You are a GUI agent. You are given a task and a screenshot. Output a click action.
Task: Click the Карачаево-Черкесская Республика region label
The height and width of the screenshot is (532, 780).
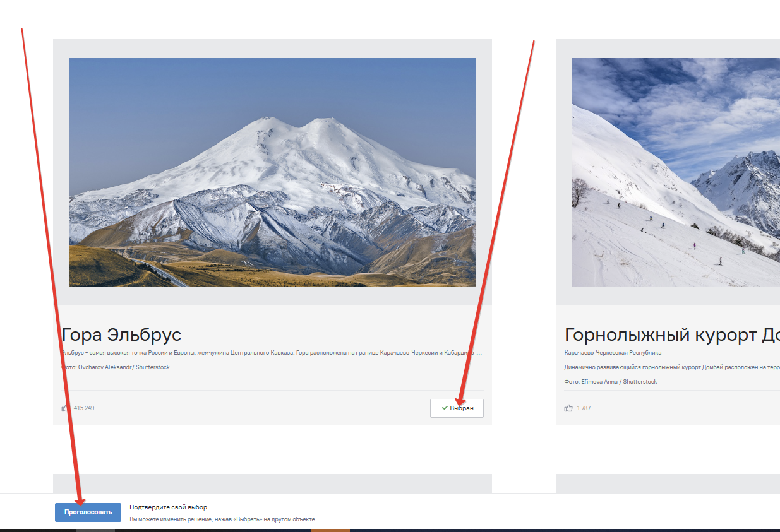(613, 353)
